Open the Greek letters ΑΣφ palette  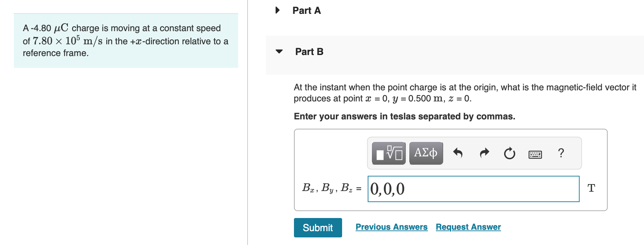(x=426, y=152)
